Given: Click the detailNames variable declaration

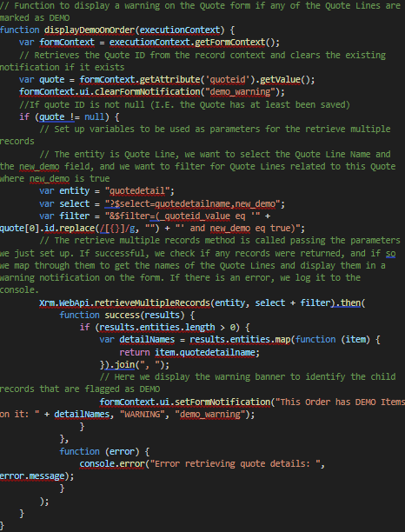Looking at the screenshot, I should pyautogui.click(x=147, y=340).
